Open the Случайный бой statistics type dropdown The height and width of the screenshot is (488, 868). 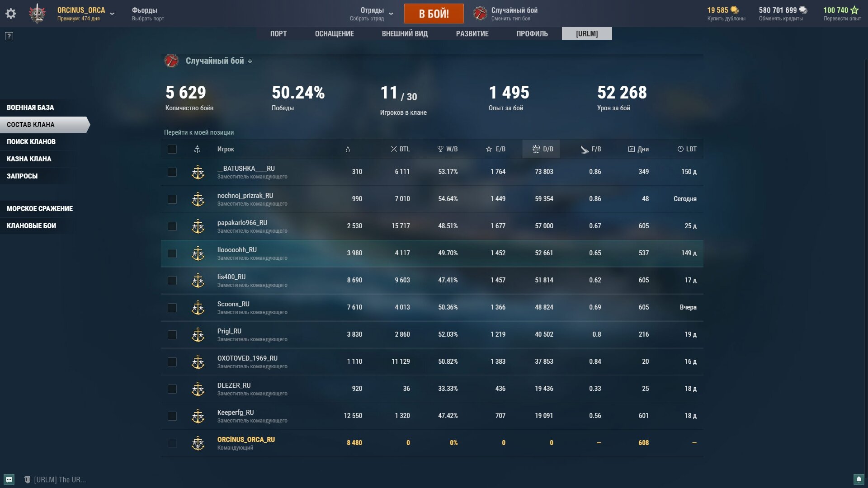point(219,61)
